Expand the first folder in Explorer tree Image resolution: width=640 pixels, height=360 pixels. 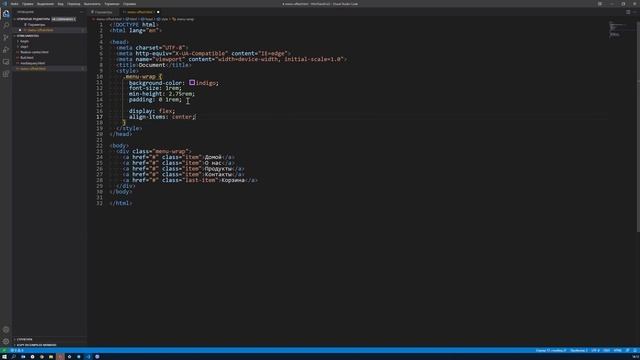(x=24, y=41)
